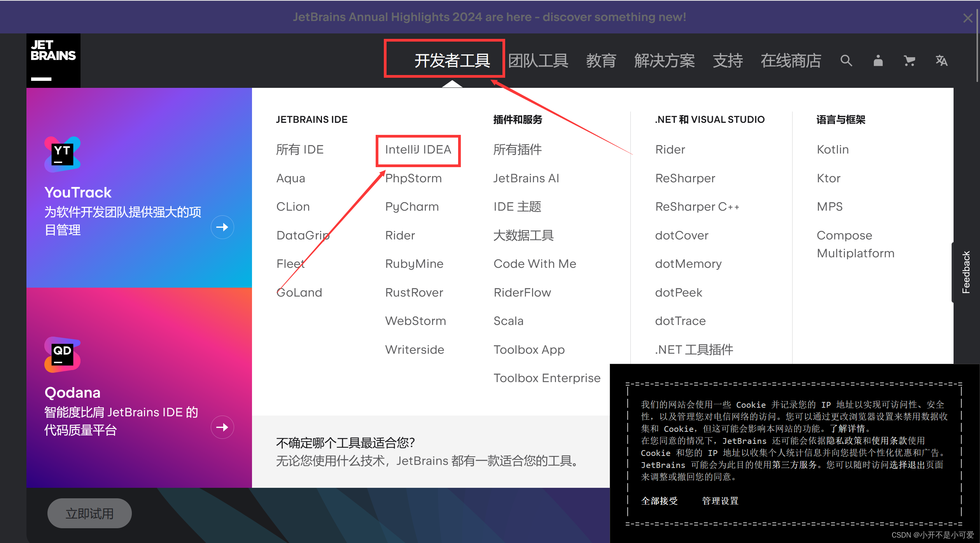Accept all cookies with 全部接受
The image size is (980, 543).
(659, 501)
